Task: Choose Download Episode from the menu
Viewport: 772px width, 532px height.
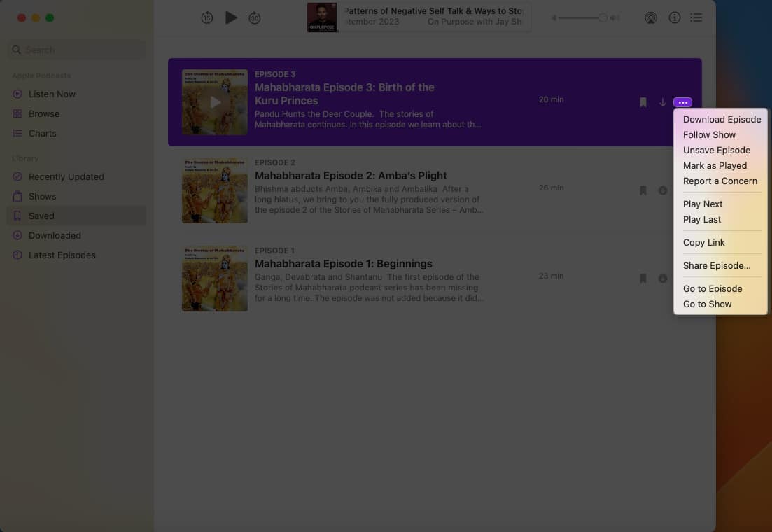Action: coord(720,119)
